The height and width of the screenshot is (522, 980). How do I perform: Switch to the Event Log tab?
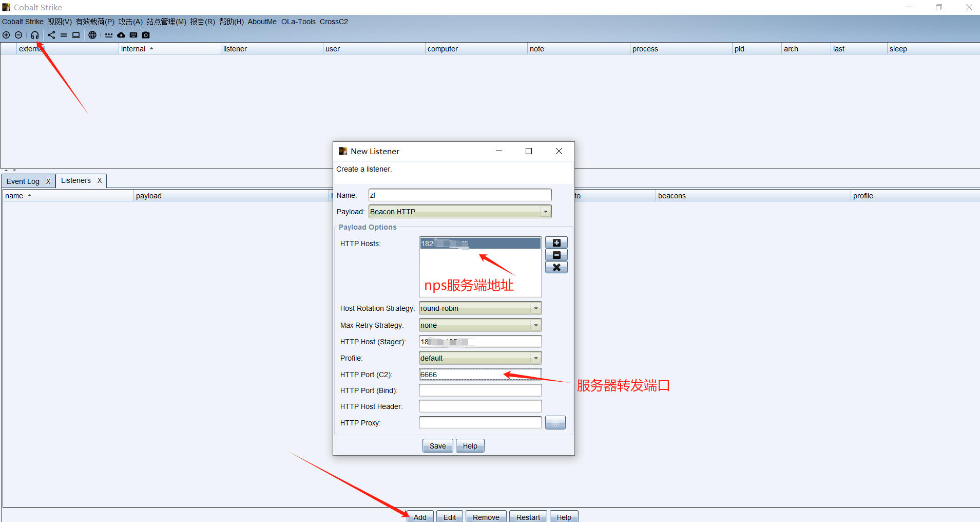click(x=23, y=181)
